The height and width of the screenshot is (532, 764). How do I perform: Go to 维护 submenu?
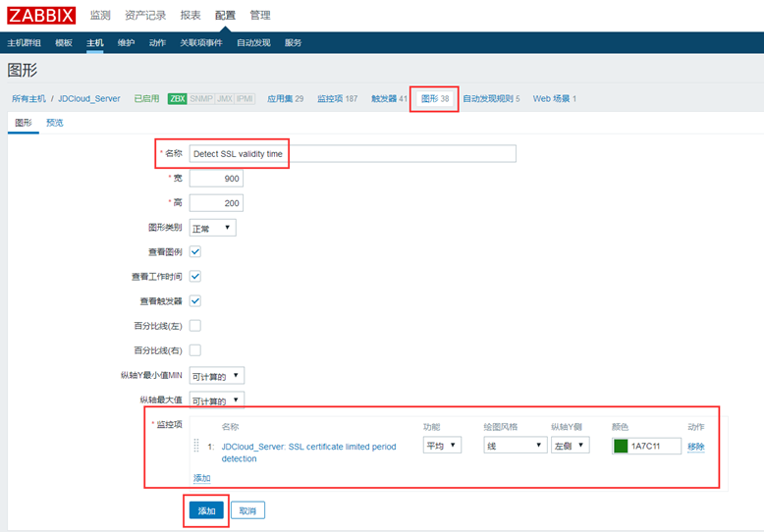[127, 43]
